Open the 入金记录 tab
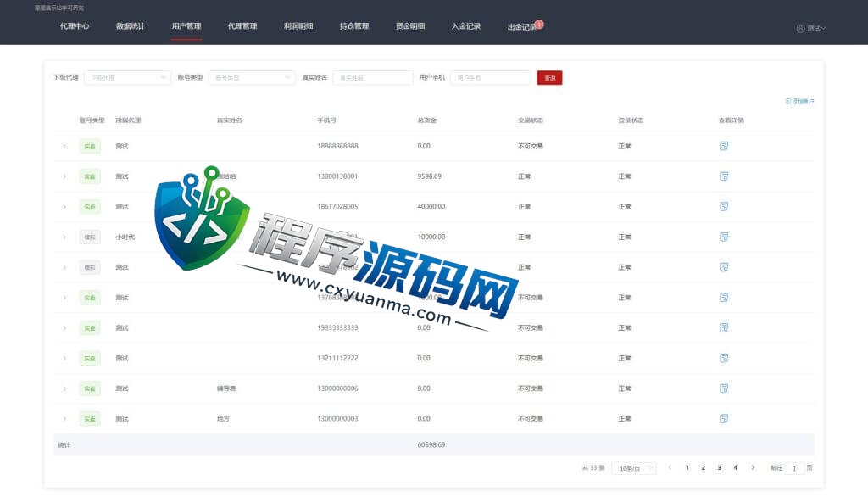The height and width of the screenshot is (497, 868). (466, 26)
